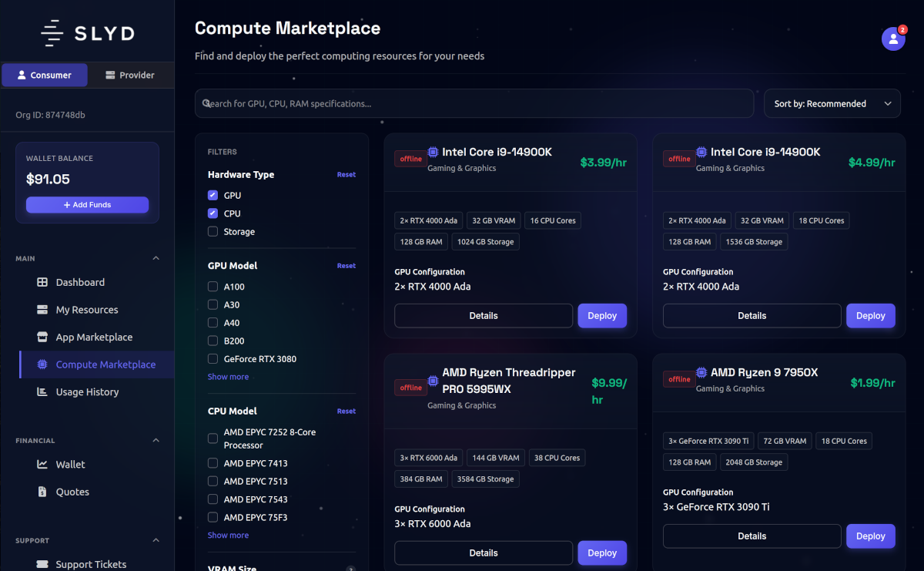Check the B200 GPU model filter

click(x=213, y=341)
